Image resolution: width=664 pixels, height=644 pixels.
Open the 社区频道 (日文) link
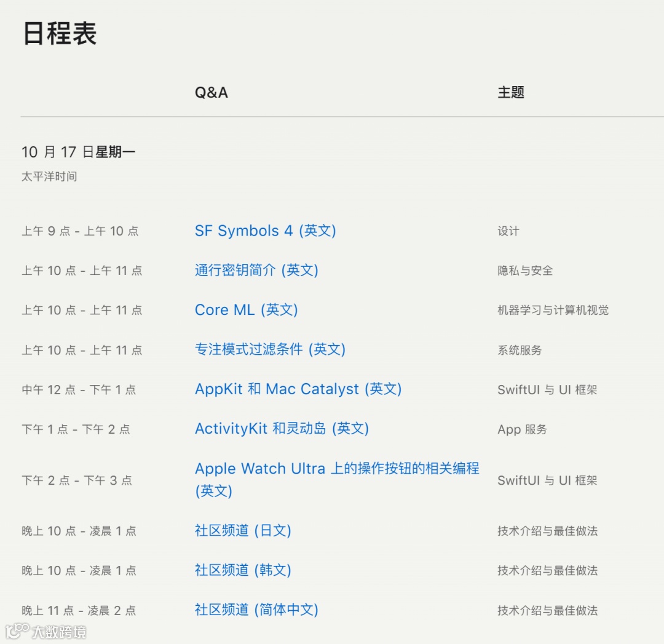[x=243, y=530]
